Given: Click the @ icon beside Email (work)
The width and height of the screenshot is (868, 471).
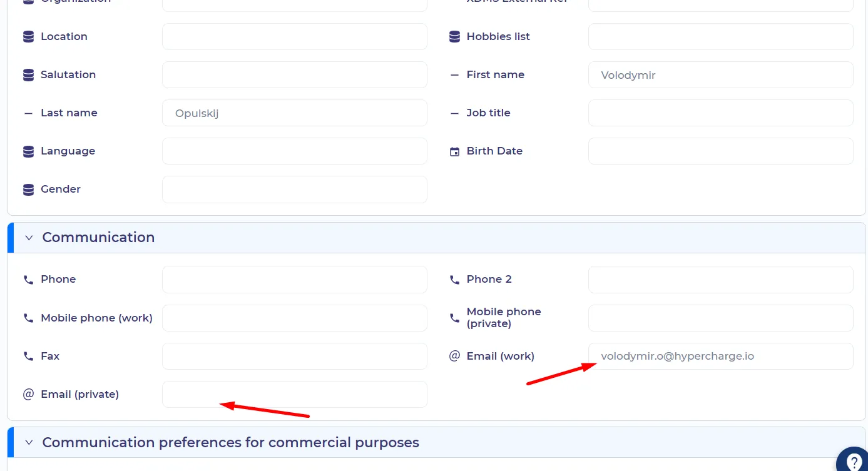Looking at the screenshot, I should click(x=454, y=356).
